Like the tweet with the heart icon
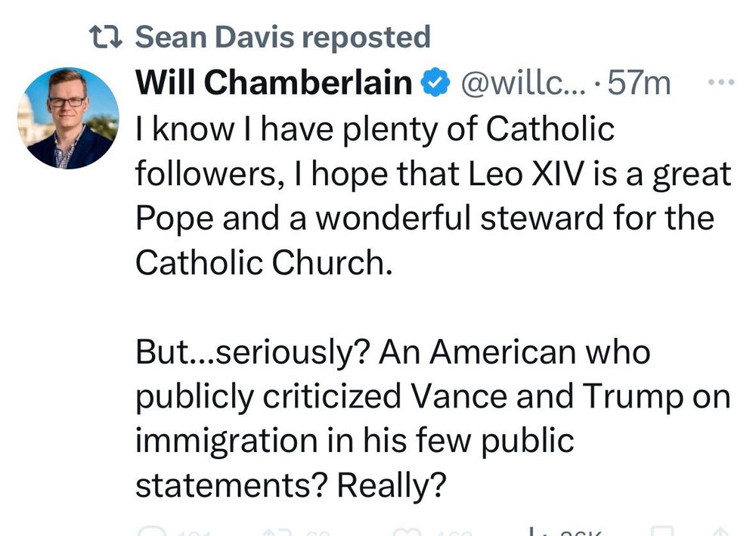Image resolution: width=756 pixels, height=536 pixels. click(x=407, y=532)
